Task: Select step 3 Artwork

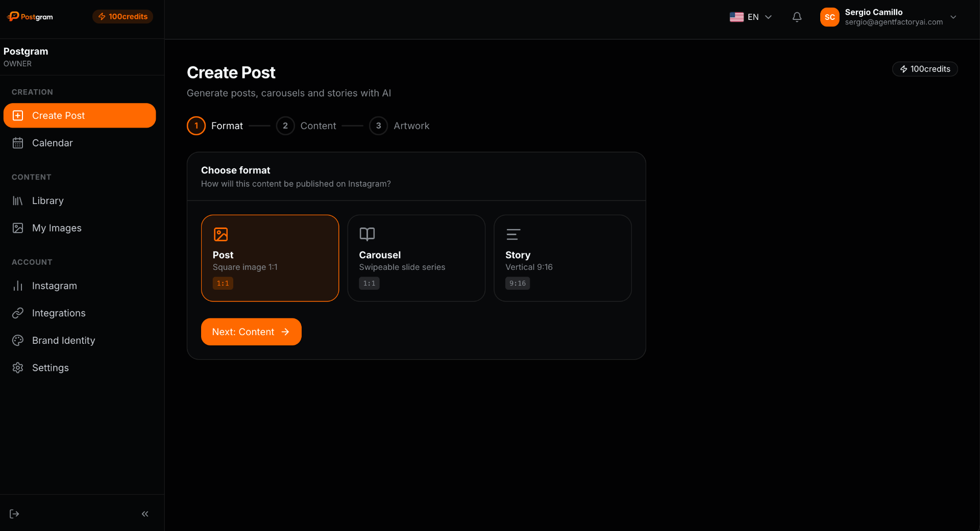Action: coord(399,126)
